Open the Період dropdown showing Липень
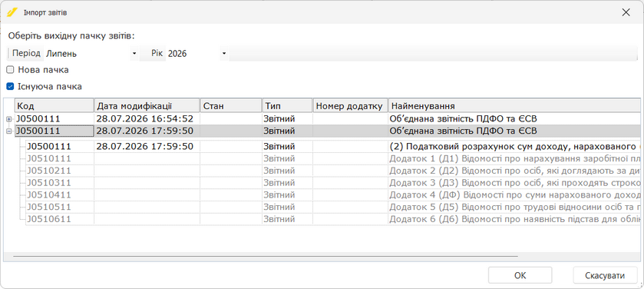This screenshot has width=644, height=289. [134, 54]
